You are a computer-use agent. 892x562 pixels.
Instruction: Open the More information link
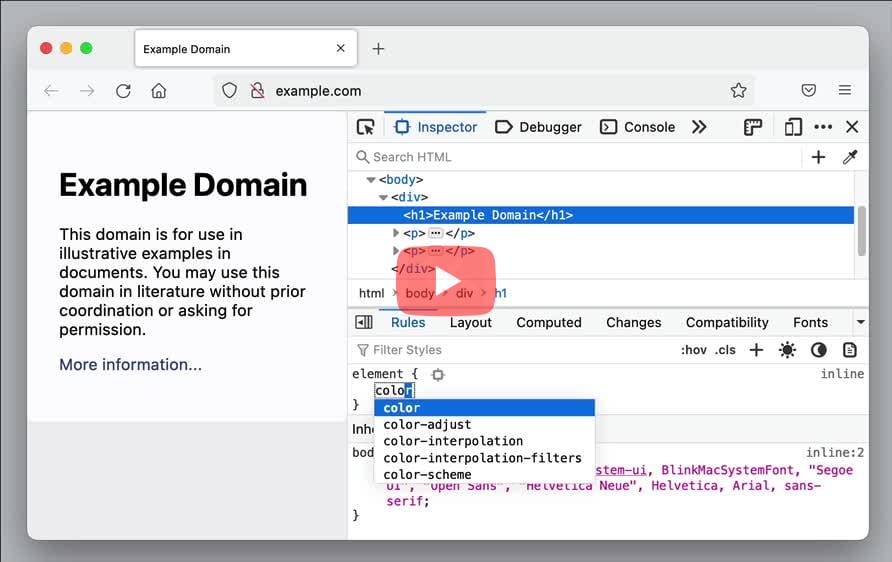[130, 365]
